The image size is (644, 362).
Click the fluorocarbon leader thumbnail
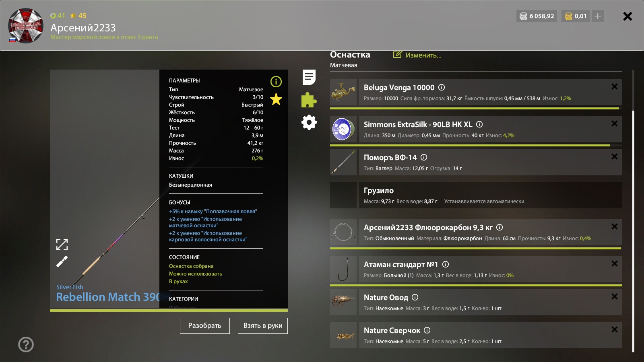[x=343, y=232]
